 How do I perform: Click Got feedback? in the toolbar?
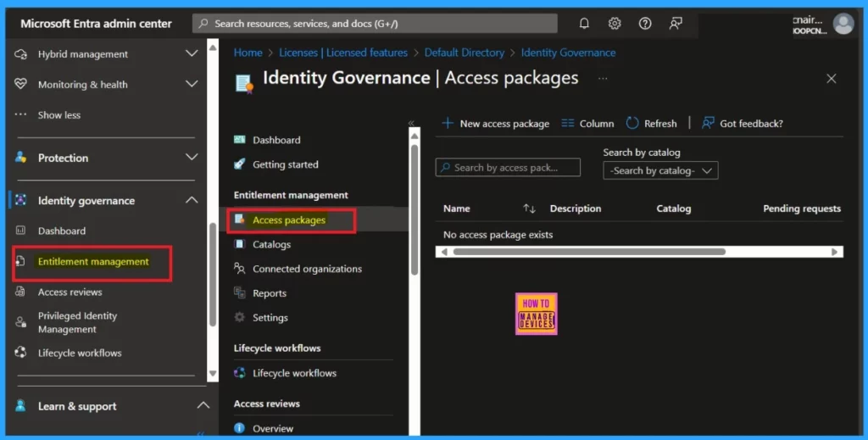743,124
